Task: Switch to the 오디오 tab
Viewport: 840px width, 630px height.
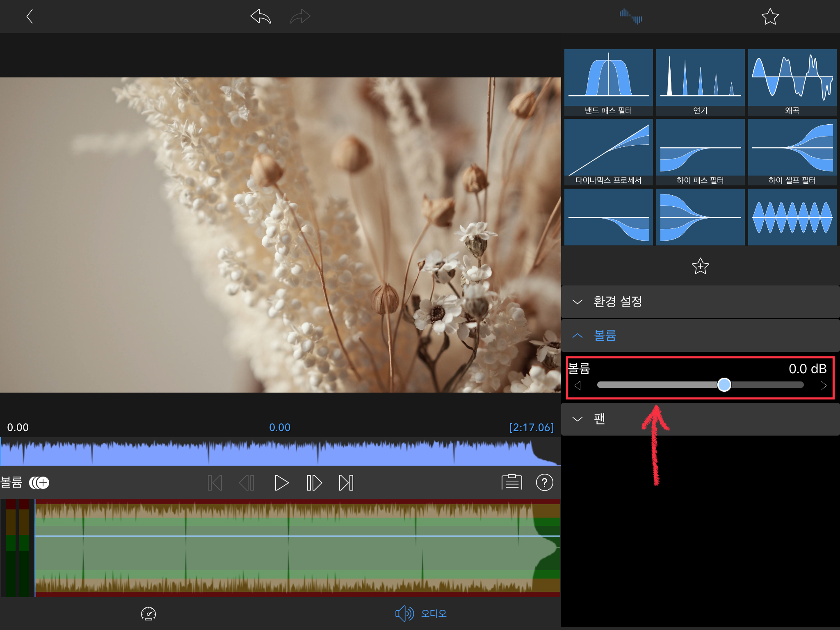Action: 421,614
